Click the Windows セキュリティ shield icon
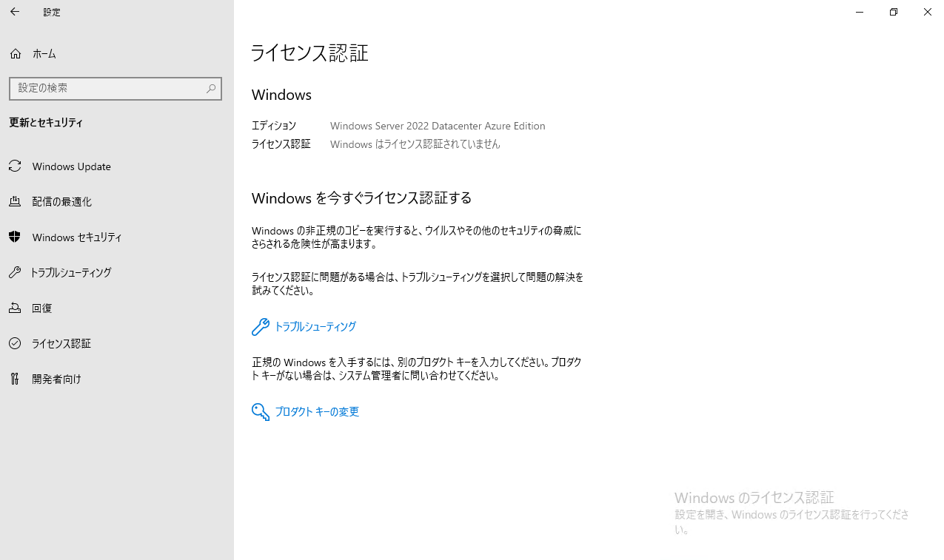Viewport: 944px width, 560px height. (x=15, y=237)
